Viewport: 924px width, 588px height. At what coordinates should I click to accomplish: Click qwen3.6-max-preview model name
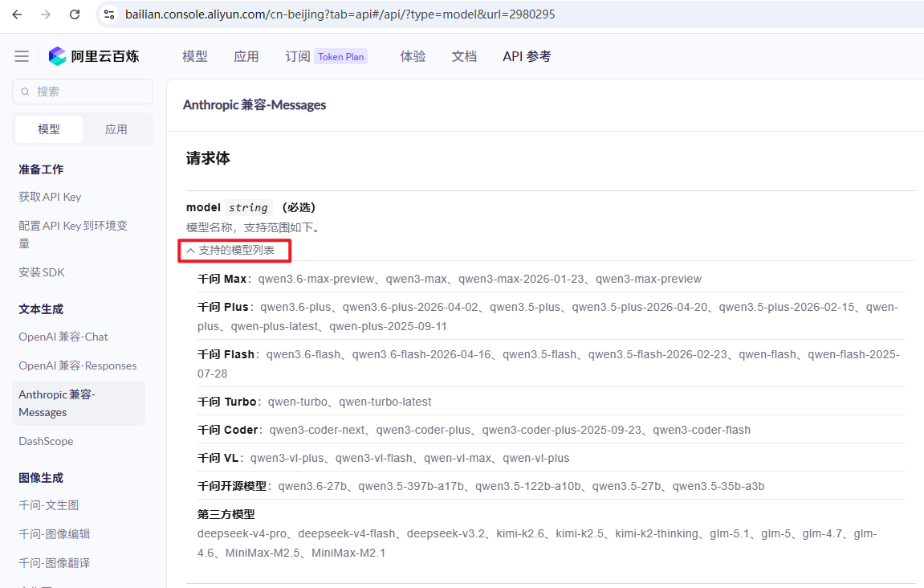click(x=316, y=279)
